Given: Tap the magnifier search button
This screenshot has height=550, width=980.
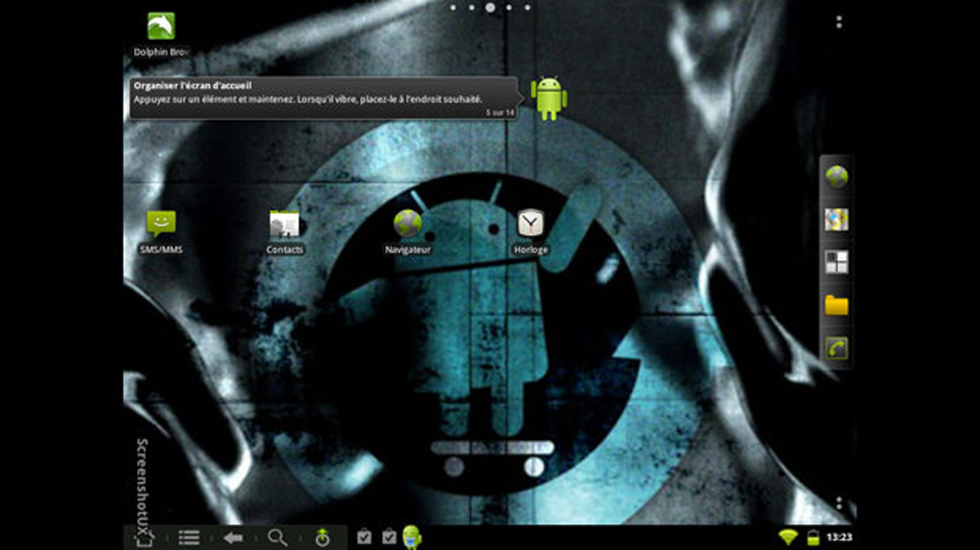Looking at the screenshot, I should [278, 538].
